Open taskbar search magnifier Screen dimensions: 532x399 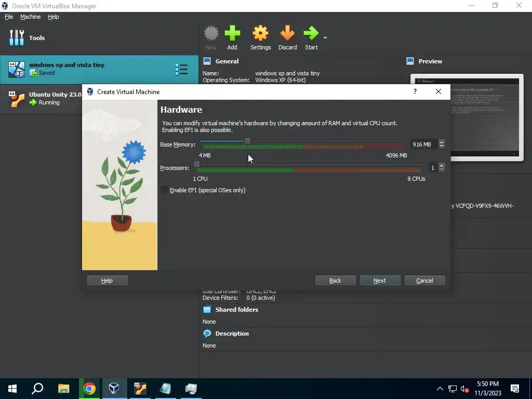pyautogui.click(x=37, y=389)
